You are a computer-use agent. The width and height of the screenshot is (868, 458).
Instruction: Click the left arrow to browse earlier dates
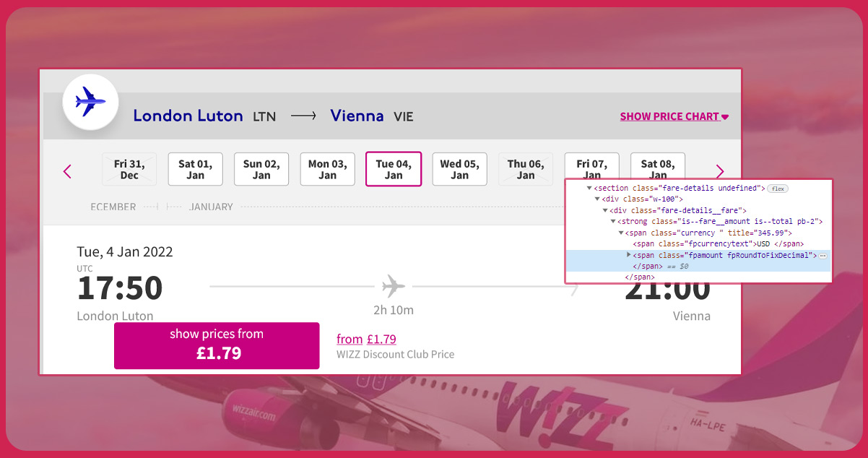(x=67, y=171)
